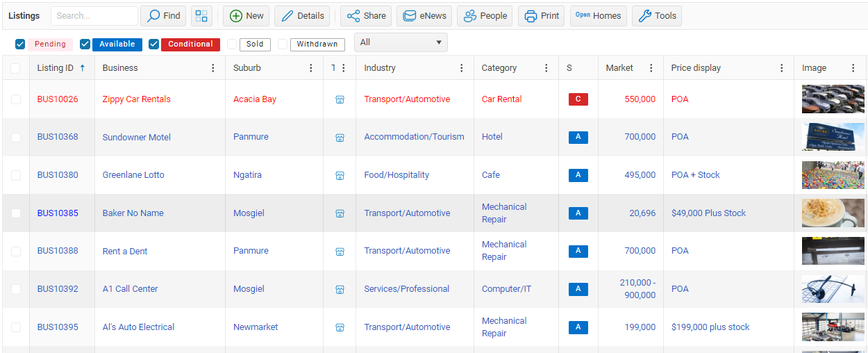Image resolution: width=868 pixels, height=353 pixels.
Task: Open eNews
Action: coord(424,16)
